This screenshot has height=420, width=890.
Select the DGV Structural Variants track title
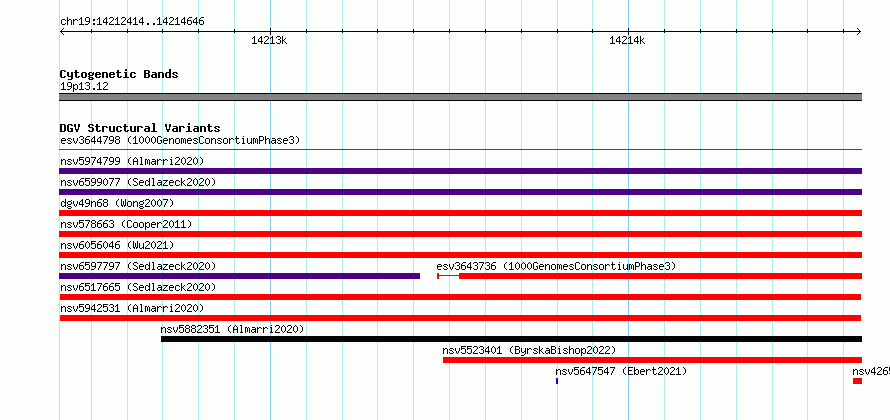[x=140, y=128]
